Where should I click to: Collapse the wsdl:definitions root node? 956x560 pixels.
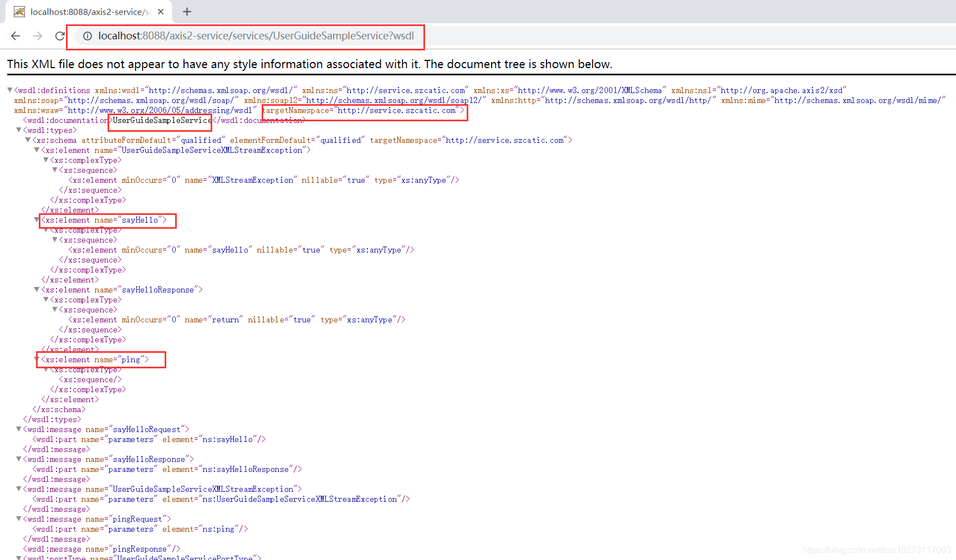click(x=10, y=90)
